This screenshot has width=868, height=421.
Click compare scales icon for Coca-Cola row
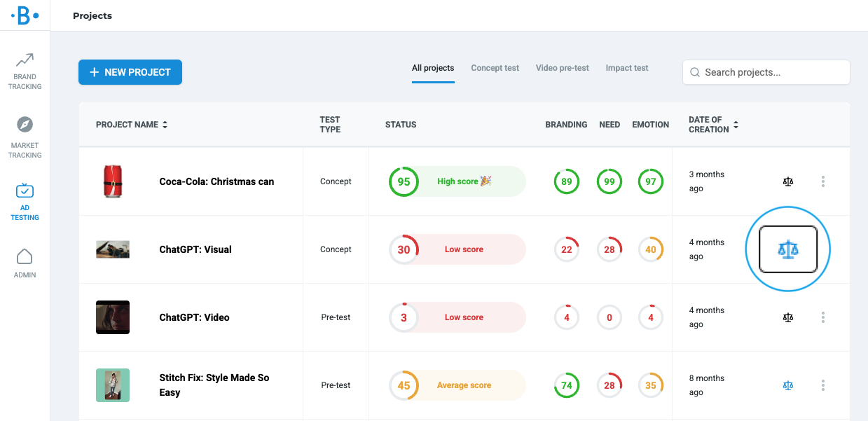788,181
